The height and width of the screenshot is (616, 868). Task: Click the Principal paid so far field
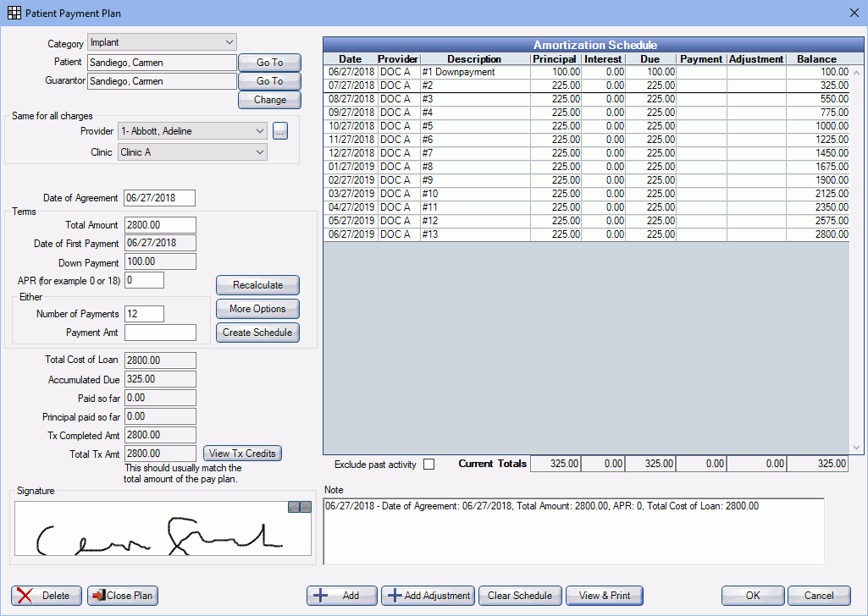coord(160,416)
